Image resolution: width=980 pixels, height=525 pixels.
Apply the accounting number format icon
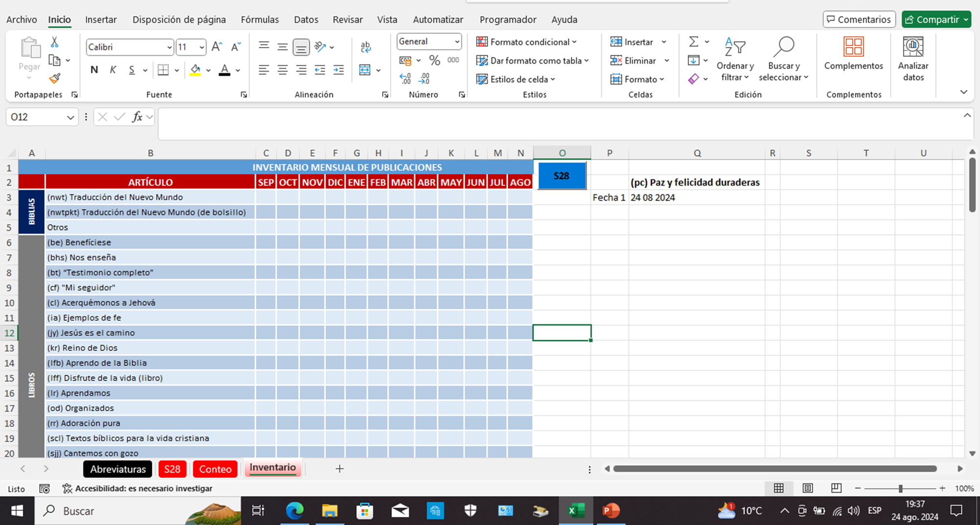pyautogui.click(x=405, y=60)
